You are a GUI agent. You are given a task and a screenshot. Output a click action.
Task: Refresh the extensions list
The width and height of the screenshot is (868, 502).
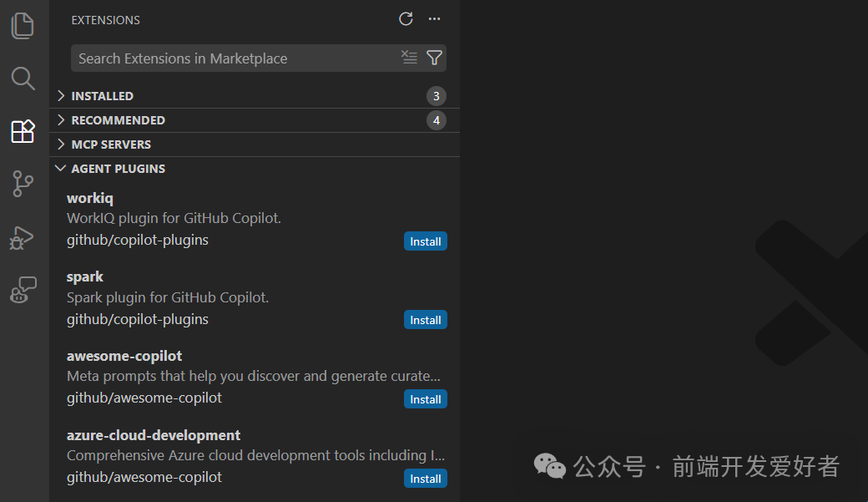[x=406, y=19]
